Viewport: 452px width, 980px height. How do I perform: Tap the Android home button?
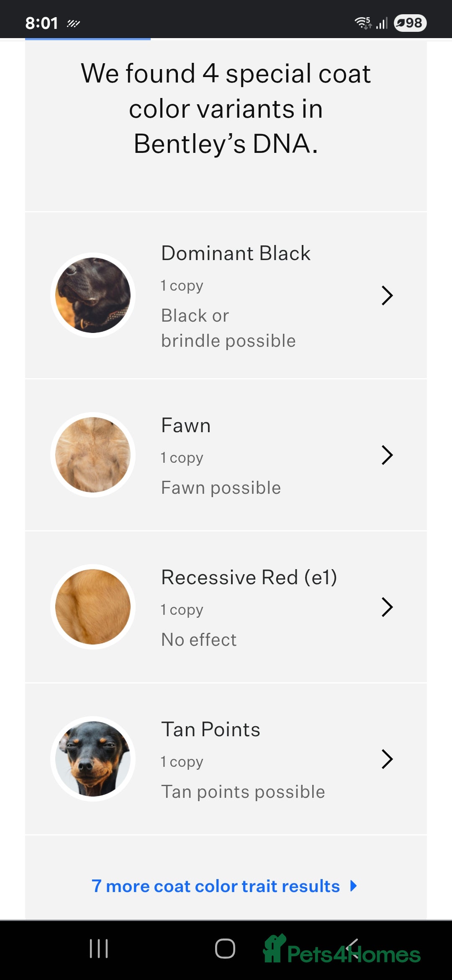point(225,949)
